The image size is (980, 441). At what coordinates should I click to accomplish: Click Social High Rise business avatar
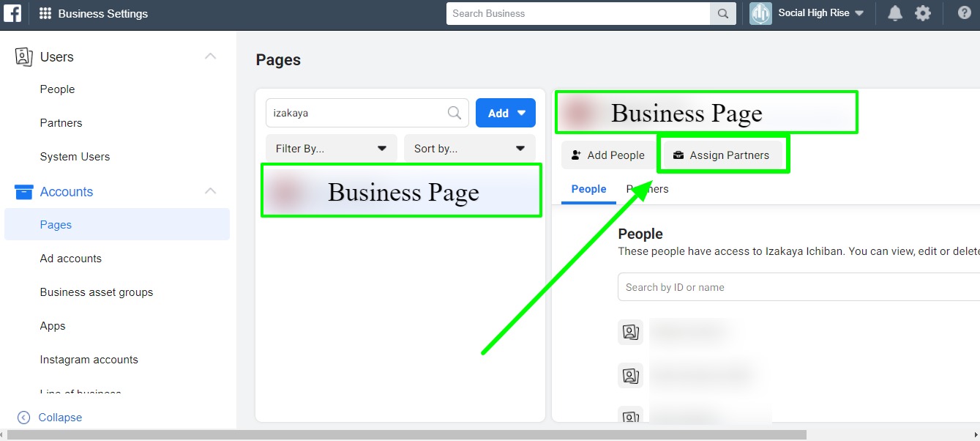[760, 13]
